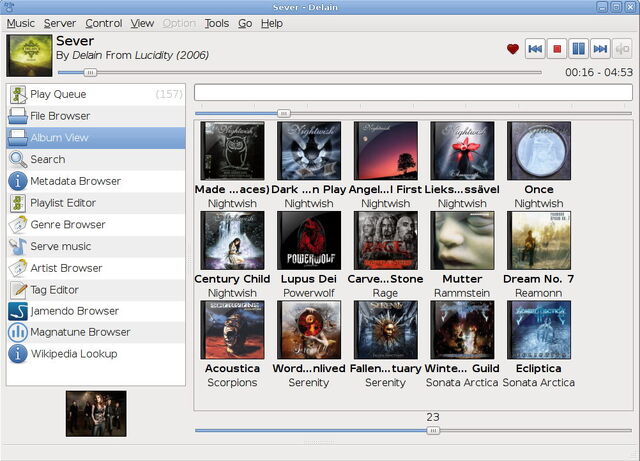
Task: Click the volume speaker button
Action: 622,49
